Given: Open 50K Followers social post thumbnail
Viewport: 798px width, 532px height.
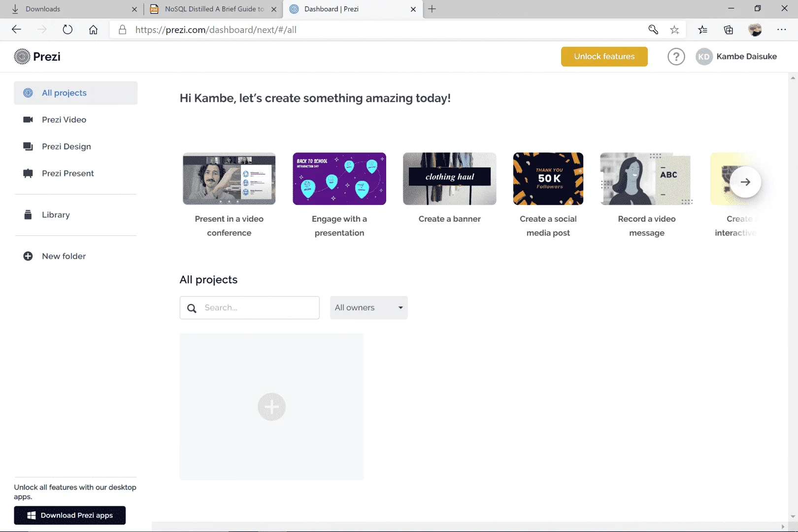Looking at the screenshot, I should pos(548,179).
